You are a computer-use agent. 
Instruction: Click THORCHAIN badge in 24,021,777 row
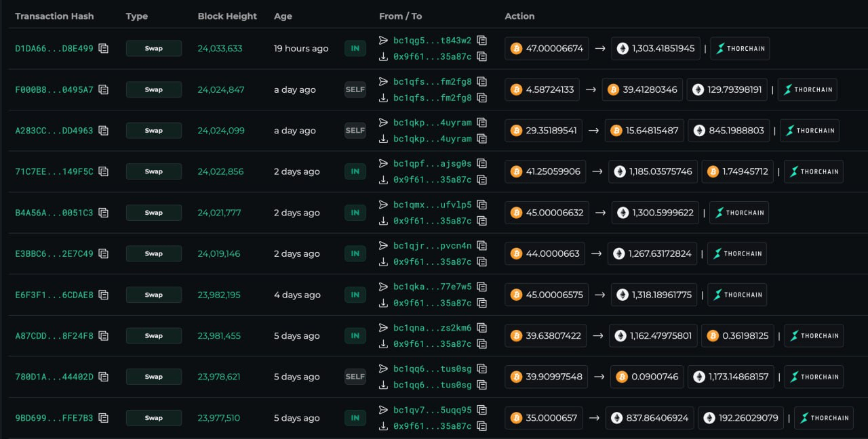(739, 213)
